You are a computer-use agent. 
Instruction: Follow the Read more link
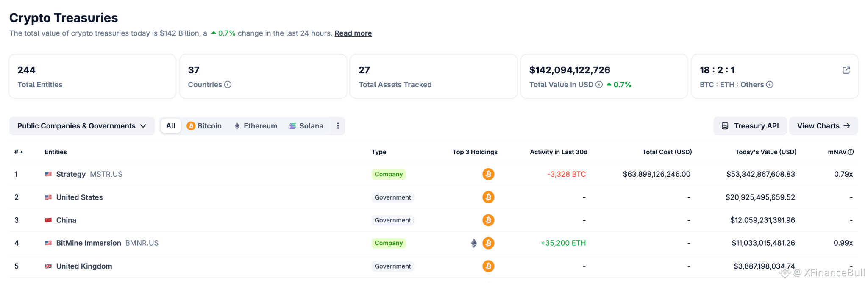353,33
